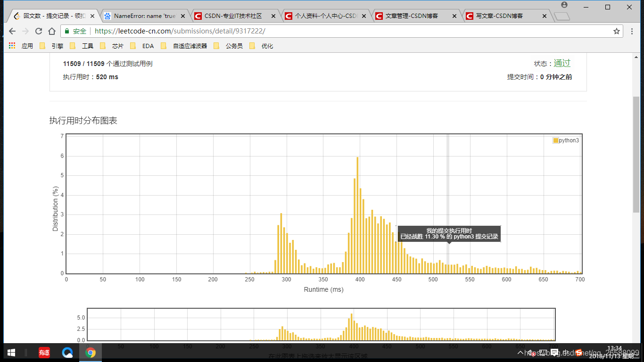Switch to 写文章-CSDN博客 tab
644x362 pixels.
506,16
